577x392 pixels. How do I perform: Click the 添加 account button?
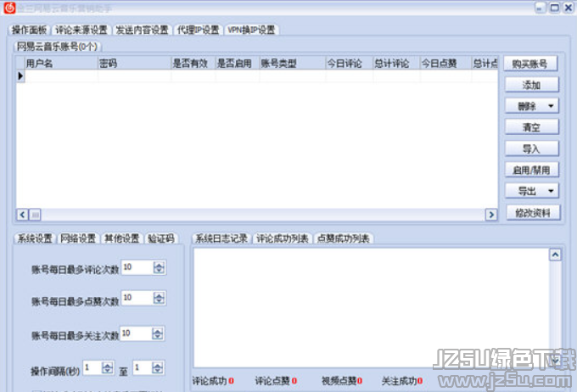[532, 85]
